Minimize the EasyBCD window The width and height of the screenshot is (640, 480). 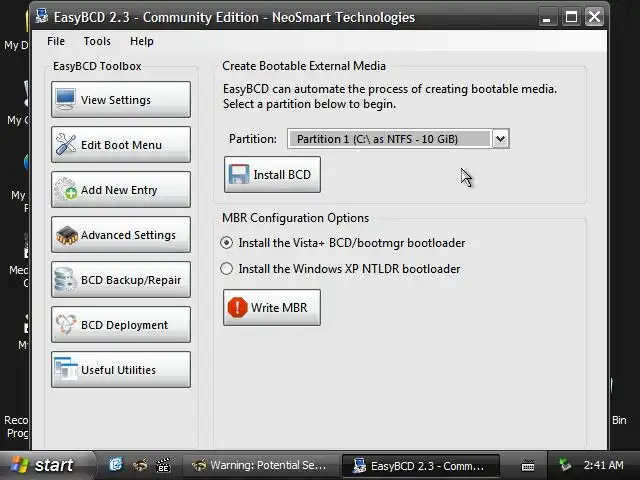(547, 17)
